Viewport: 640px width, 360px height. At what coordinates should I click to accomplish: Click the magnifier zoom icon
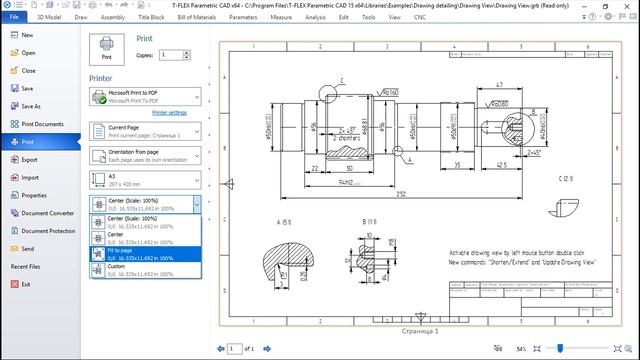(x=628, y=349)
